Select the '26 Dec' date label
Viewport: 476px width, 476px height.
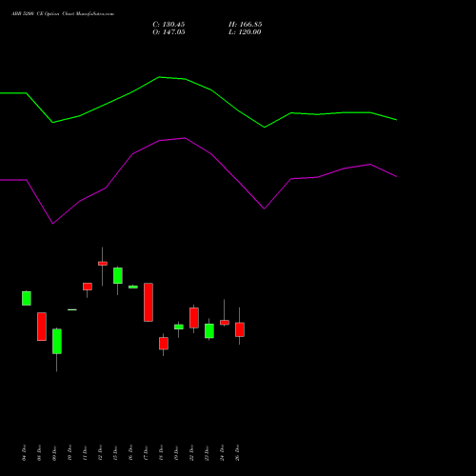click(237, 452)
